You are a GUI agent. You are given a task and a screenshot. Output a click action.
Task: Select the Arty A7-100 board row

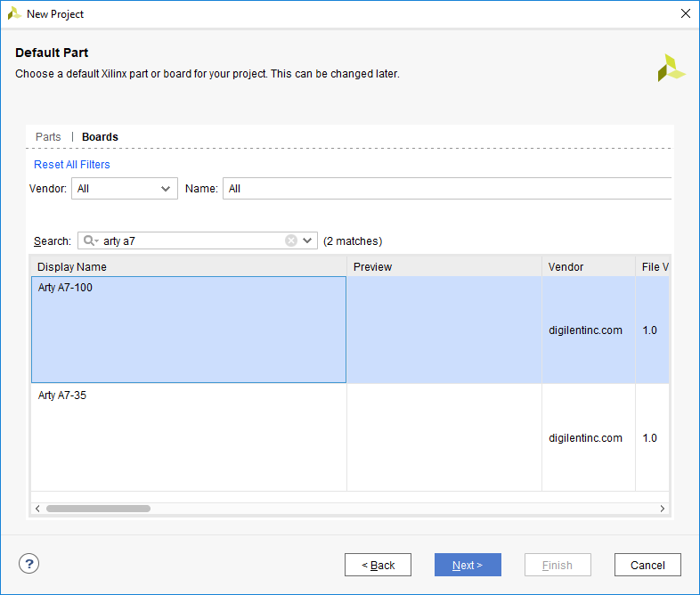point(189,330)
